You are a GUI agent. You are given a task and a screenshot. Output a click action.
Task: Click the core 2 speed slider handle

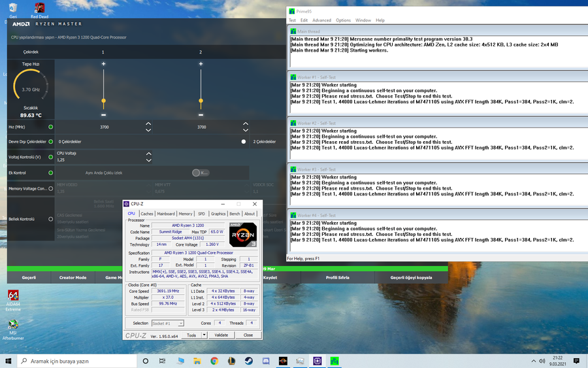201,101
